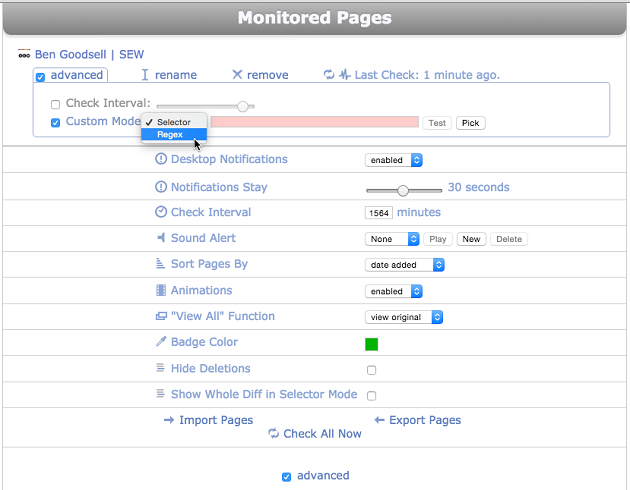Click the Desktop Notifications exclamation icon
630x490 pixels.
click(161, 159)
